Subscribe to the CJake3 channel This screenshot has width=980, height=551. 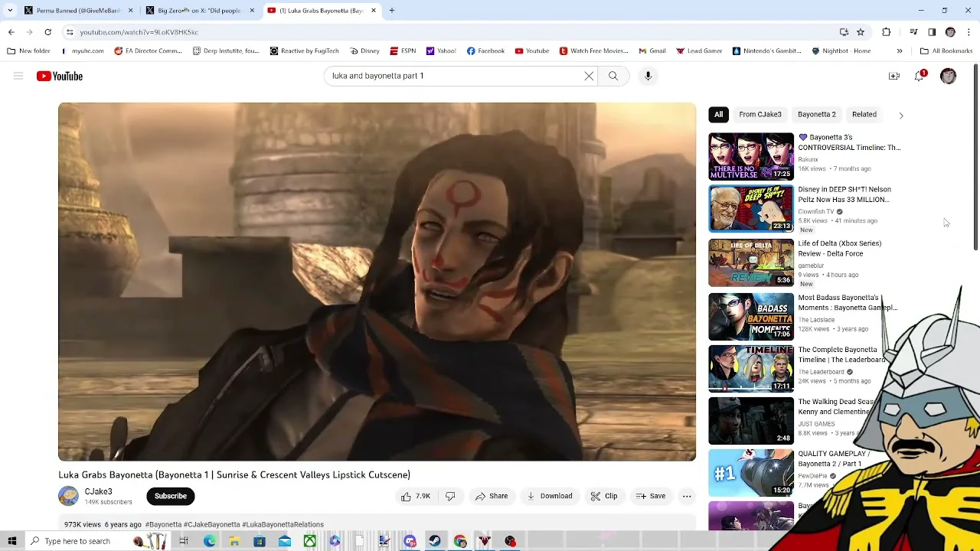[170, 496]
